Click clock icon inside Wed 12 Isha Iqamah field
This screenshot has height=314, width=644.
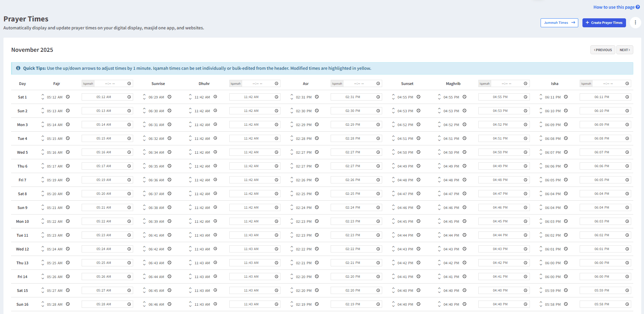(x=627, y=249)
